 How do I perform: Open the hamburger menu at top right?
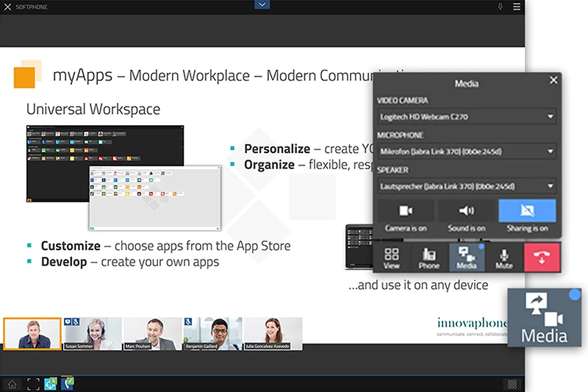(517, 6)
